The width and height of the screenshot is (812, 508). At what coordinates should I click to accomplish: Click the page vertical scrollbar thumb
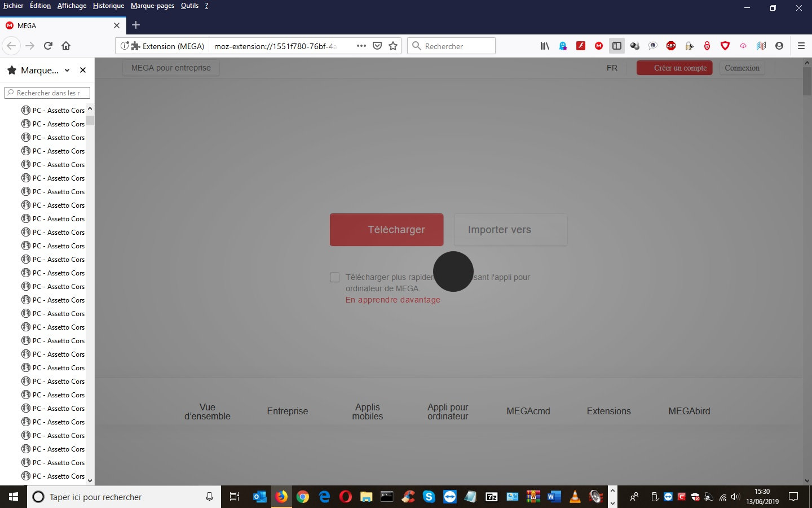click(x=807, y=82)
